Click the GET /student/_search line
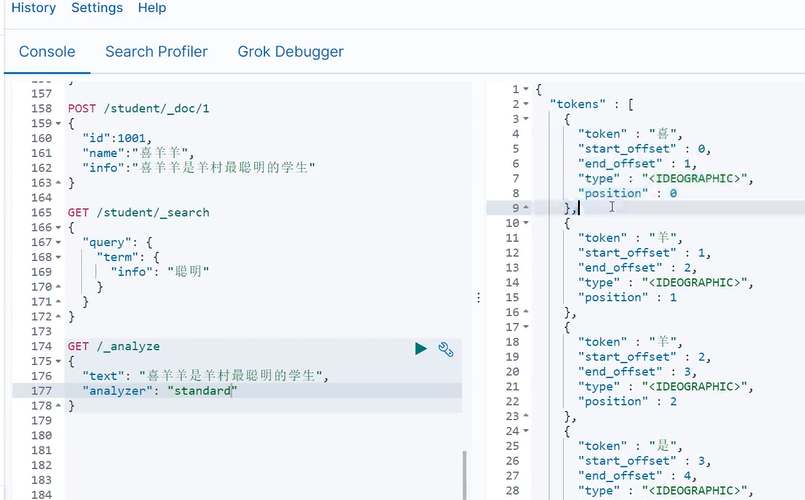This screenshot has height=500, width=805. [x=139, y=213]
